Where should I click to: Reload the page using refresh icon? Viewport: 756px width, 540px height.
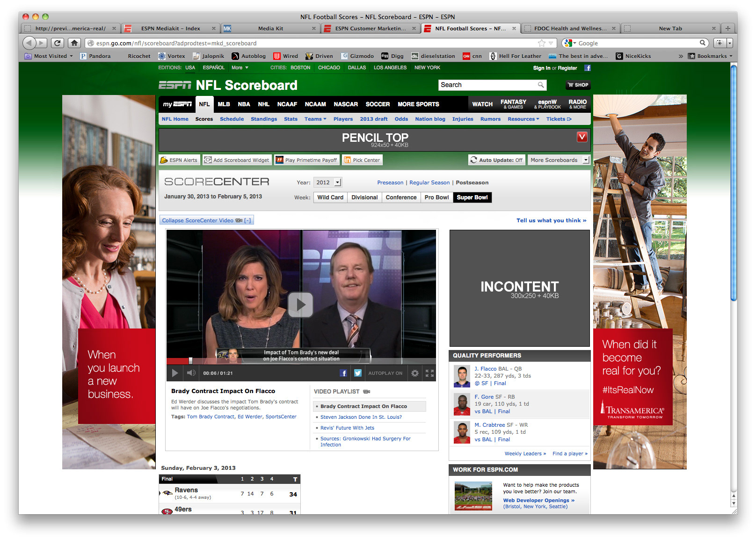pyautogui.click(x=57, y=43)
